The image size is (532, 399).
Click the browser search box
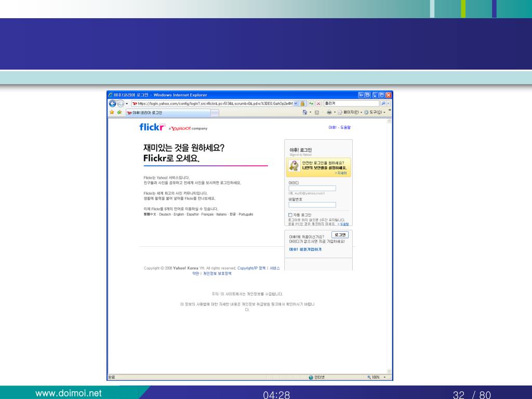[x=352, y=103]
